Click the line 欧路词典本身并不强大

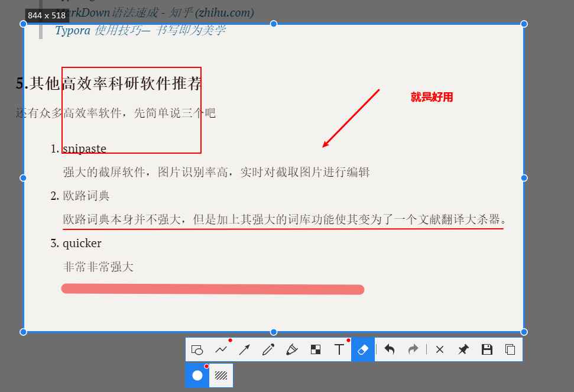pyautogui.click(x=284, y=219)
